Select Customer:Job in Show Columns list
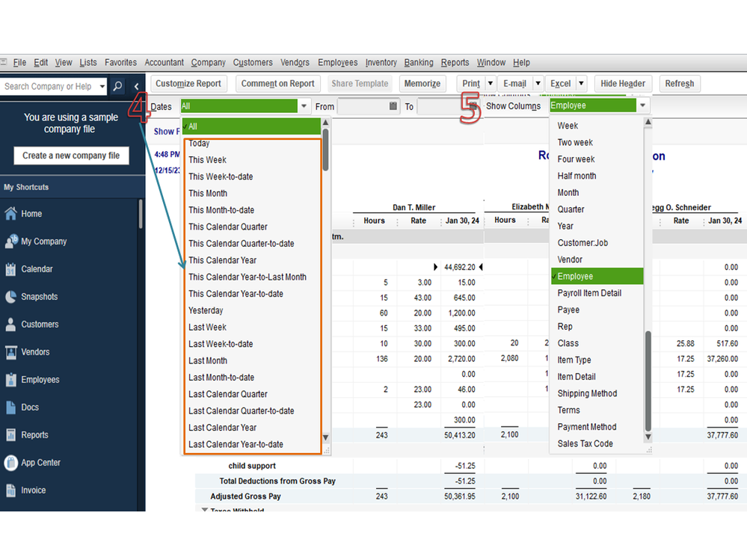747x560 pixels. [582, 243]
